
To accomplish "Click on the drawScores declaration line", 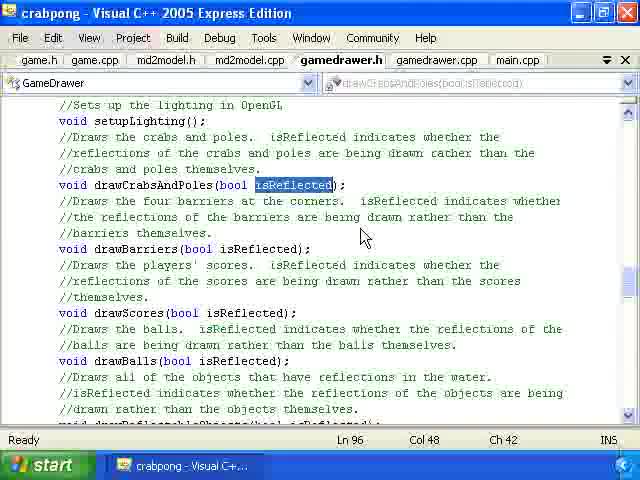I will 178,313.
